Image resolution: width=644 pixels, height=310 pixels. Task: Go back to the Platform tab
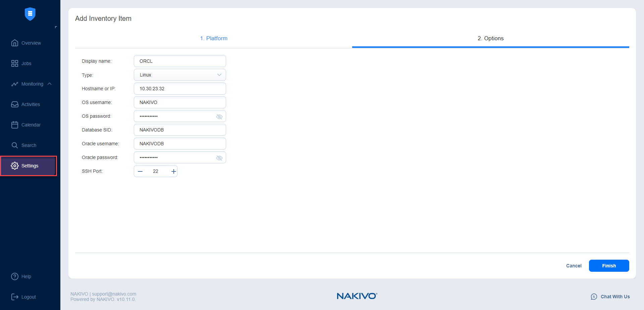214,38
